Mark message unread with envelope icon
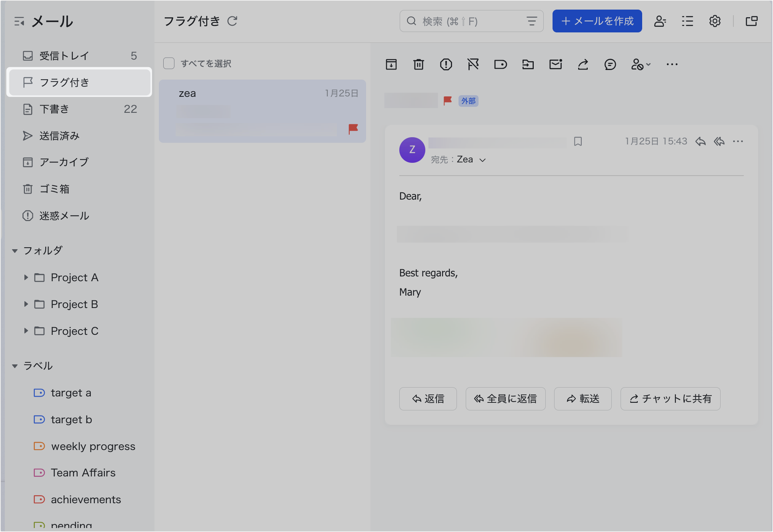The height and width of the screenshot is (532, 773). tap(555, 64)
